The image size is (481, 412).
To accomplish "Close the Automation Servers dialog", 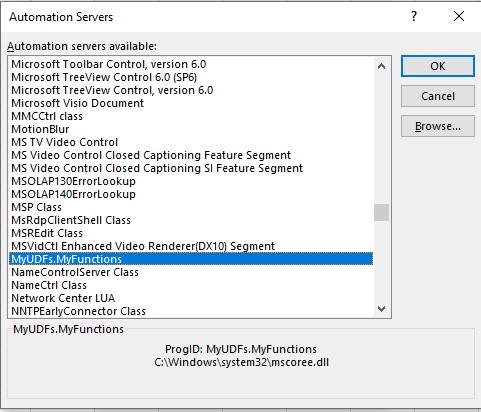I will point(459,16).
